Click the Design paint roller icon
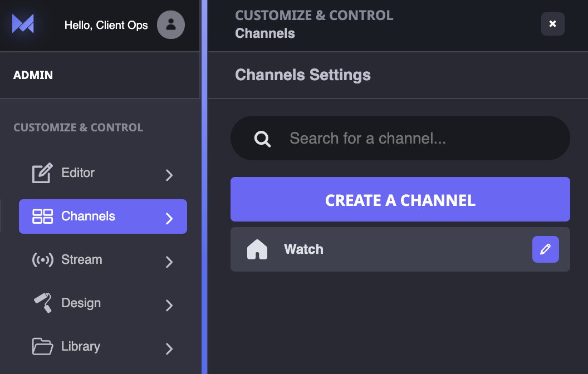Viewport: 588px width, 374px height. coord(43,303)
